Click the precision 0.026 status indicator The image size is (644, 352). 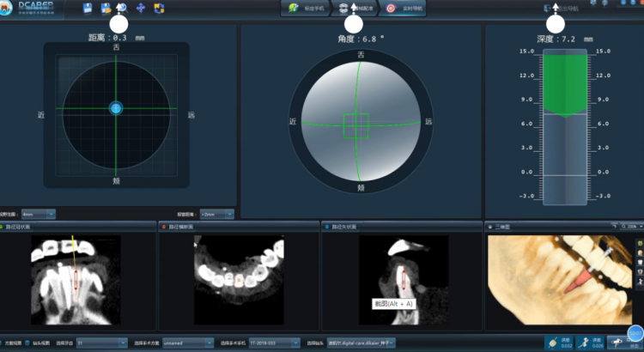591,343
